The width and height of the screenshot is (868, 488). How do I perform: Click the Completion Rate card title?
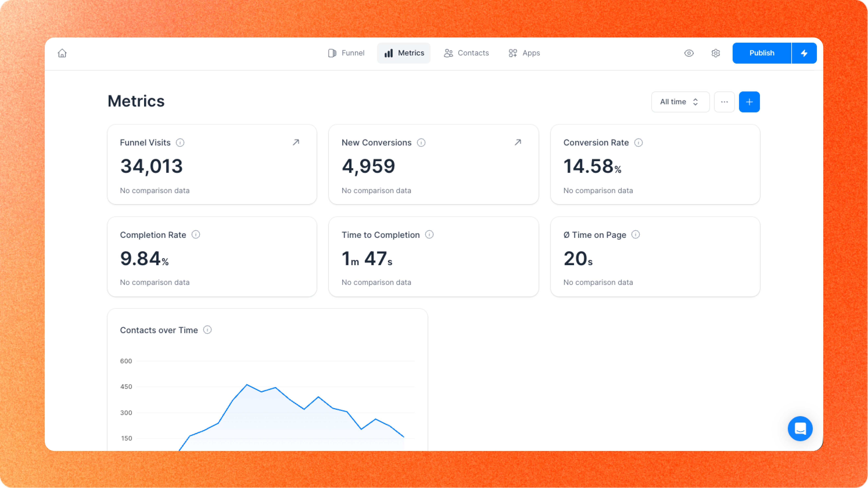point(153,235)
